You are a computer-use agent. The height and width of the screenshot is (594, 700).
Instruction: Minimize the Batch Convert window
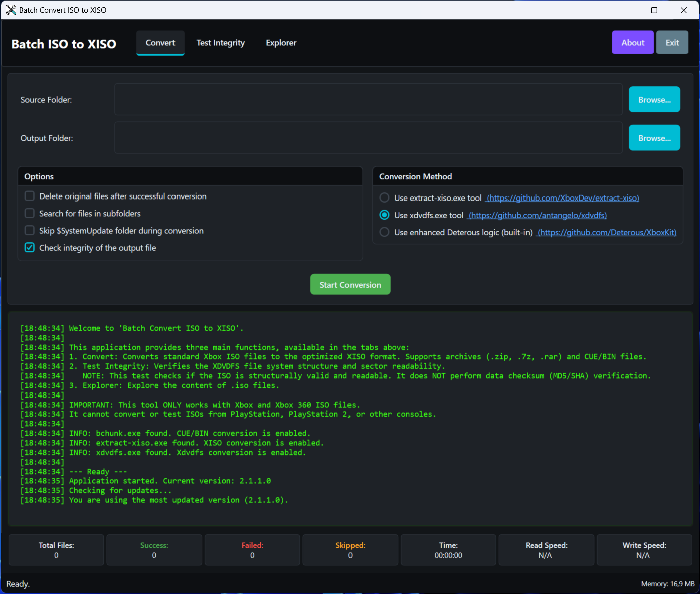(625, 10)
